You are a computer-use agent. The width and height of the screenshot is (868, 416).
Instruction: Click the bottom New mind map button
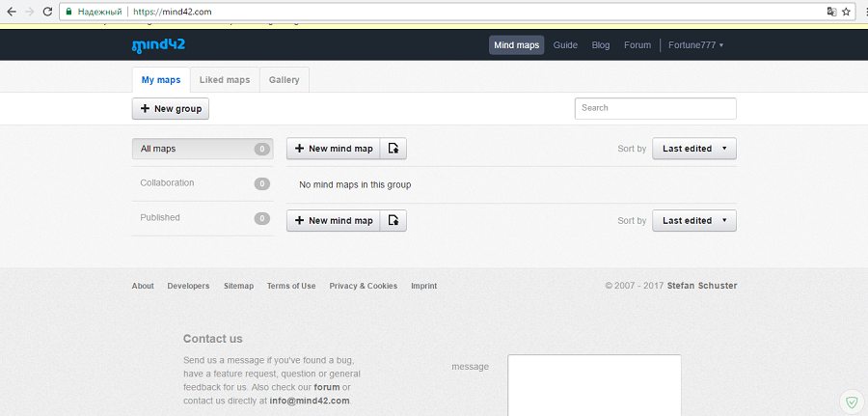[x=334, y=220]
